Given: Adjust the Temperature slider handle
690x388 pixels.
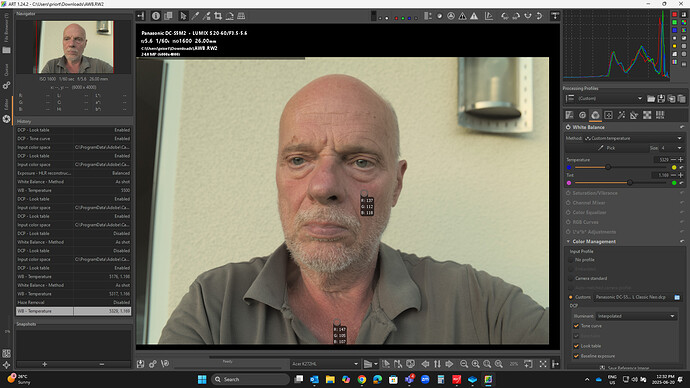Looking at the screenshot, I should point(608,167).
